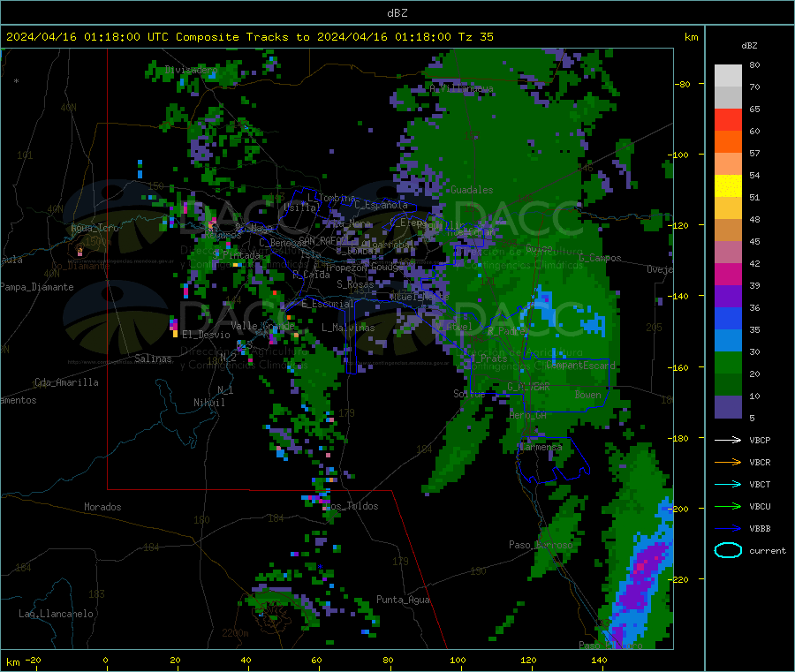Click the 'Divisadero' place label on map
Image resolution: width=795 pixels, height=672 pixels.
point(191,70)
